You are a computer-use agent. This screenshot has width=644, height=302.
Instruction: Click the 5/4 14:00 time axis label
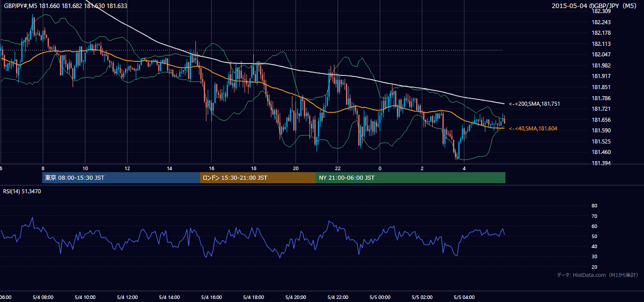pyautogui.click(x=169, y=297)
